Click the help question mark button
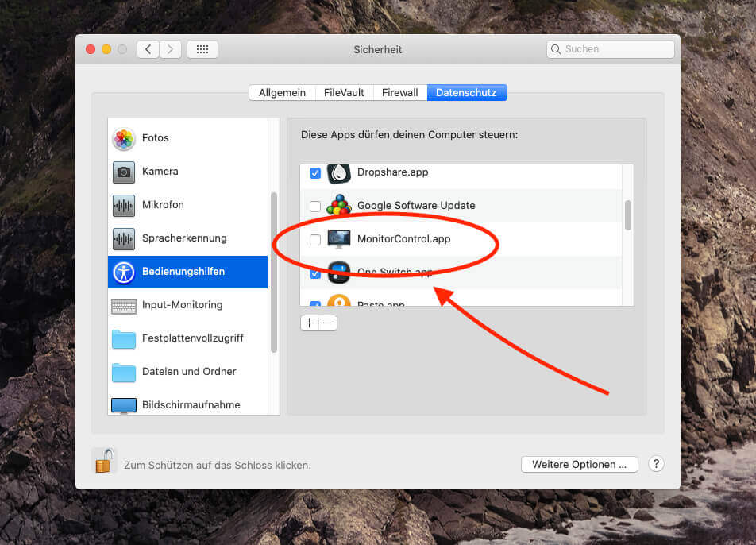 pyautogui.click(x=656, y=465)
